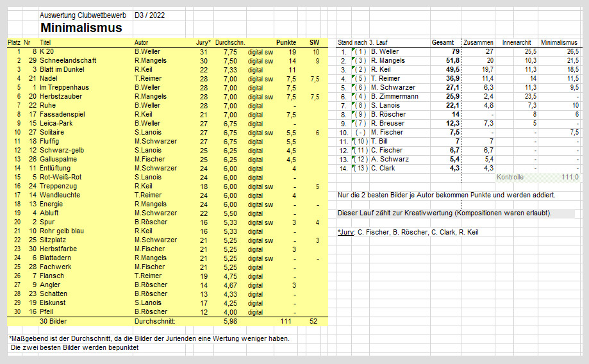Screen dimensions: 589x364
Task: Click the 'Titel' column header
Action: 45,42
